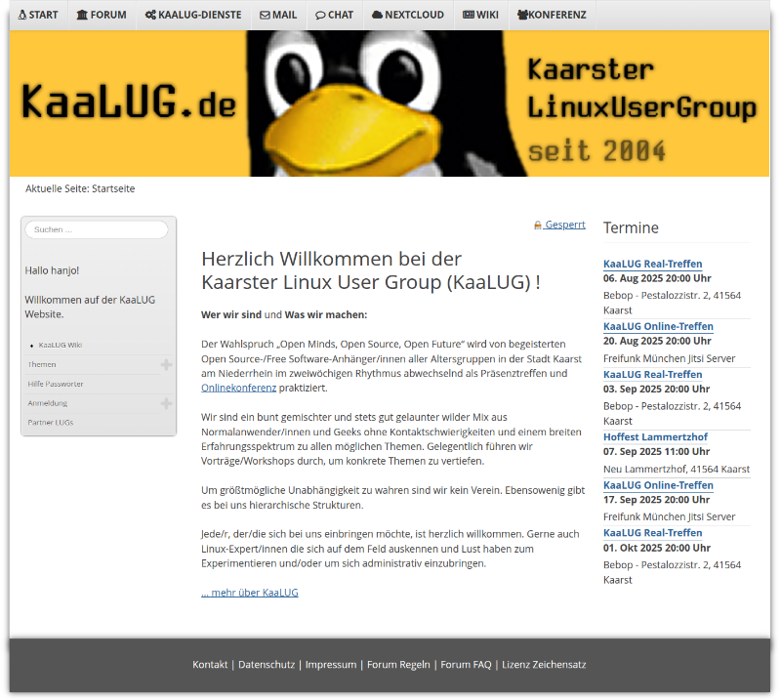
Task: Click the Kontakt footer link
Action: tap(210, 665)
